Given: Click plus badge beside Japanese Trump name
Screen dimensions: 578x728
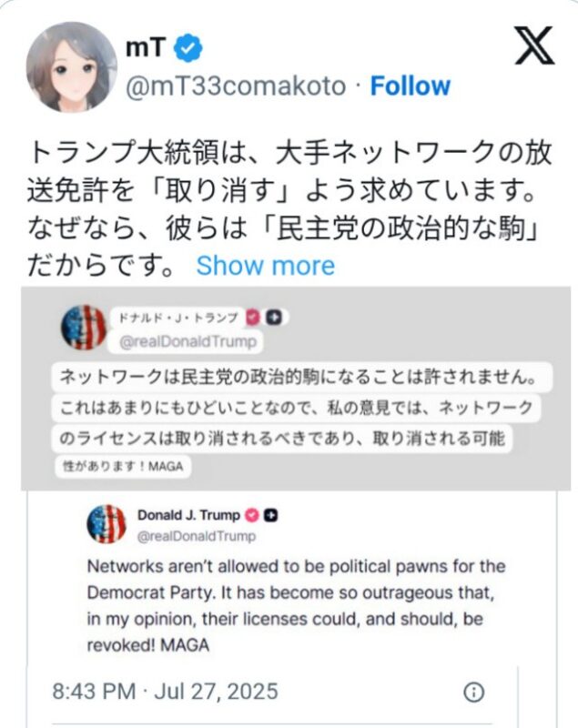Looking at the screenshot, I should tap(273, 318).
